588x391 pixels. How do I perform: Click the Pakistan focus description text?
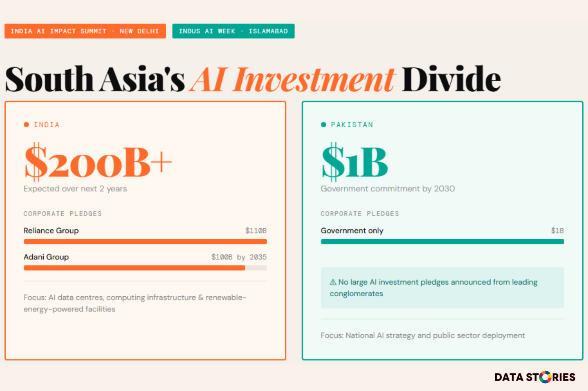(x=423, y=335)
